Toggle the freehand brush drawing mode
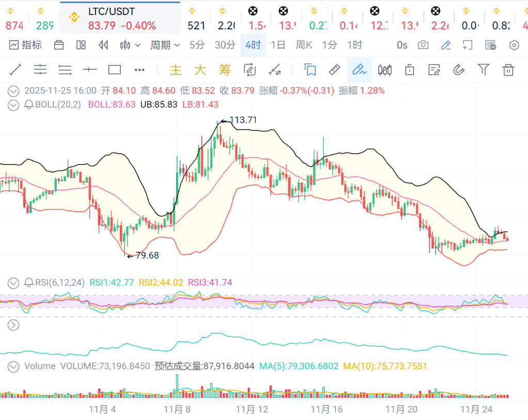The image size is (528, 420). (359, 70)
